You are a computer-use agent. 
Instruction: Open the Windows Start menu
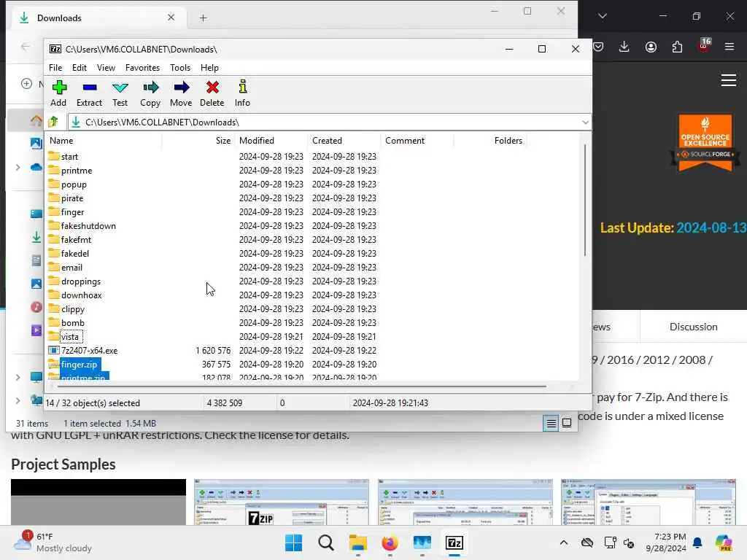pos(293,542)
